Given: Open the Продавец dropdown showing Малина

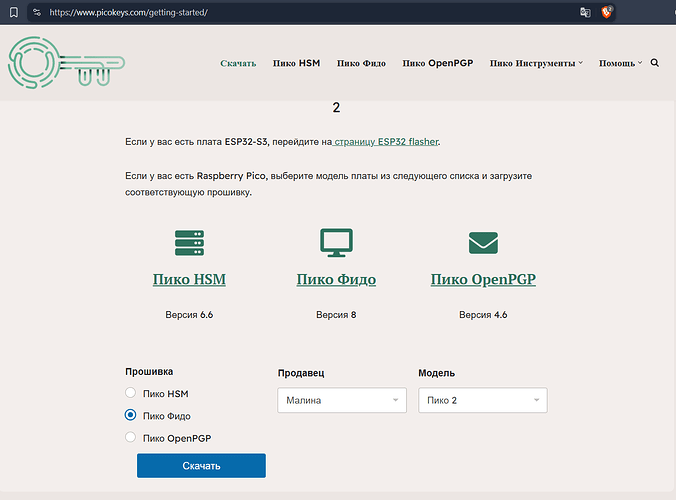Looking at the screenshot, I should click(x=342, y=400).
